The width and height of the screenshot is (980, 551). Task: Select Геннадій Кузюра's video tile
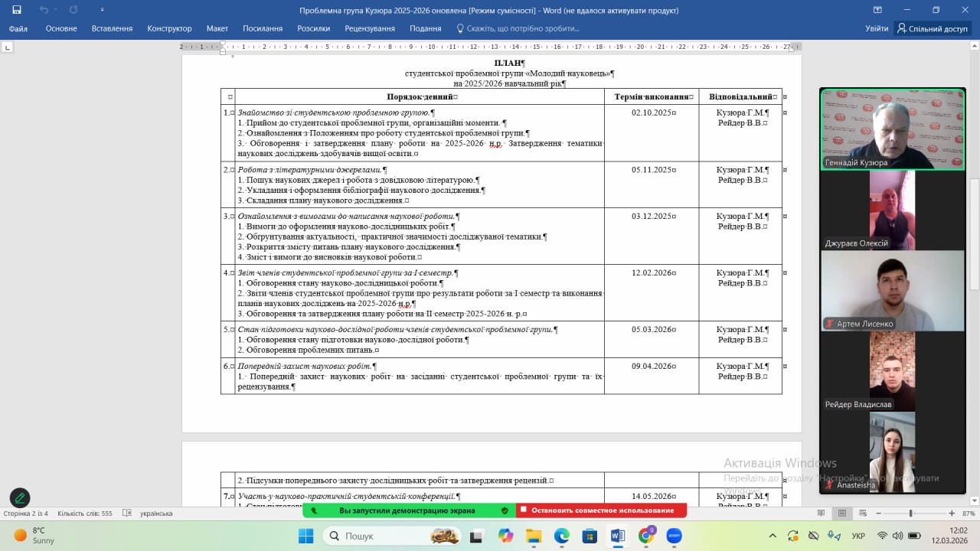click(892, 129)
